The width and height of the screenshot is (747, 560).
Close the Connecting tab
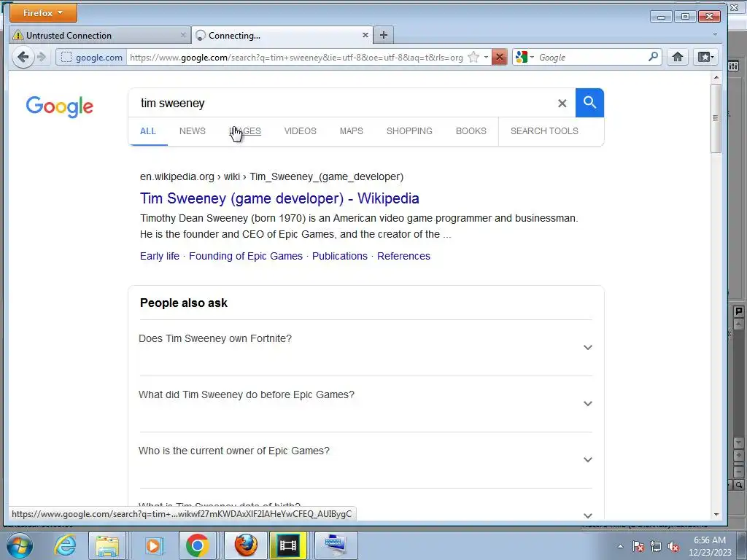tap(365, 35)
